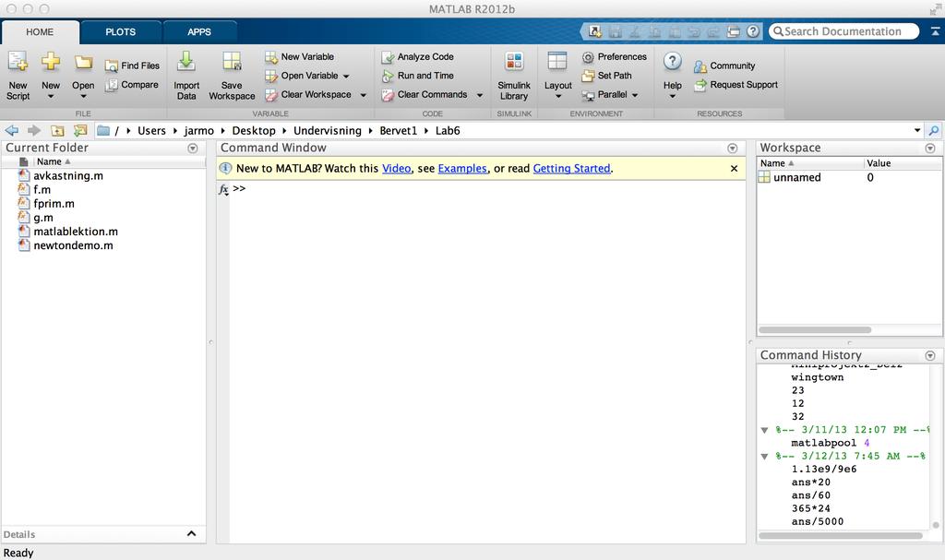This screenshot has height=560, width=945.
Task: Click Save Workspace icon
Action: pyautogui.click(x=232, y=62)
